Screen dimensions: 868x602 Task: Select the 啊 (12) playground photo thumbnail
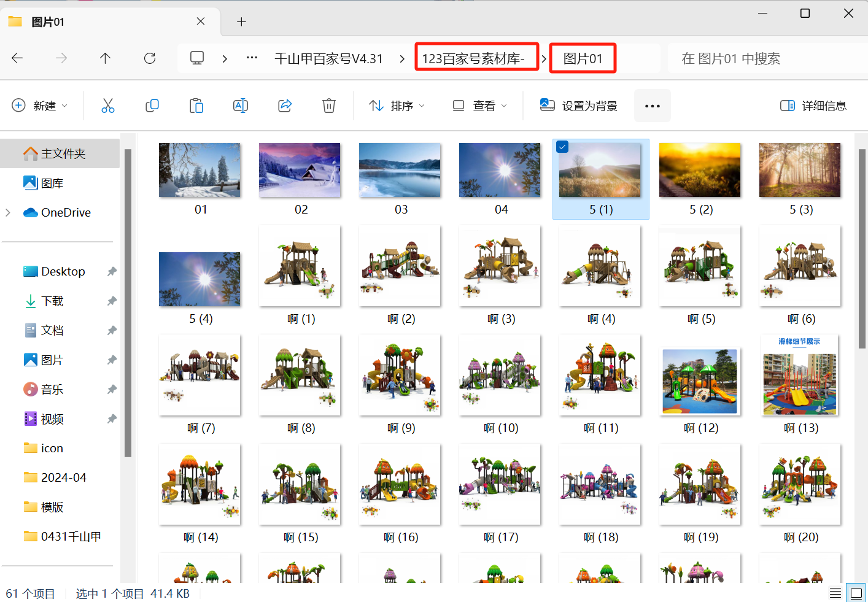pyautogui.click(x=700, y=380)
